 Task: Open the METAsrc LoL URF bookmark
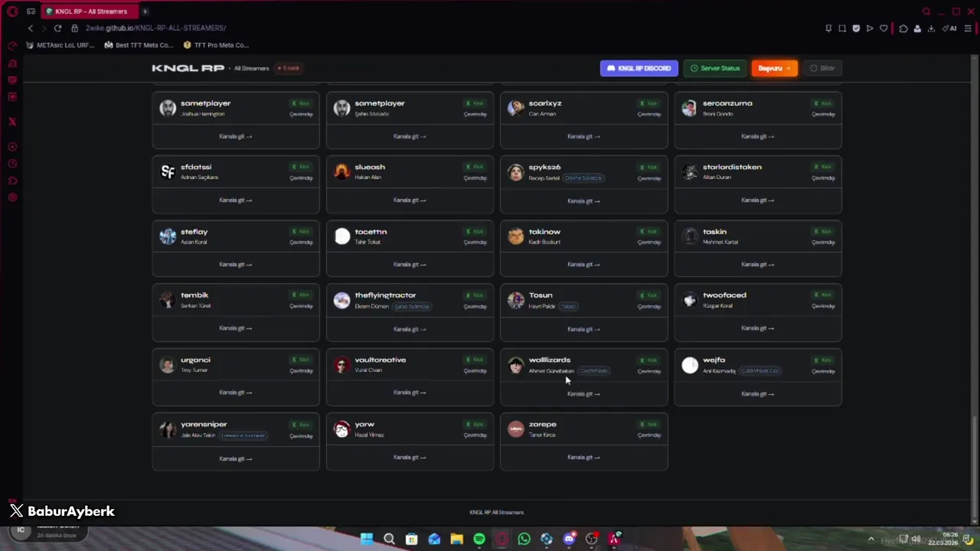pyautogui.click(x=59, y=45)
